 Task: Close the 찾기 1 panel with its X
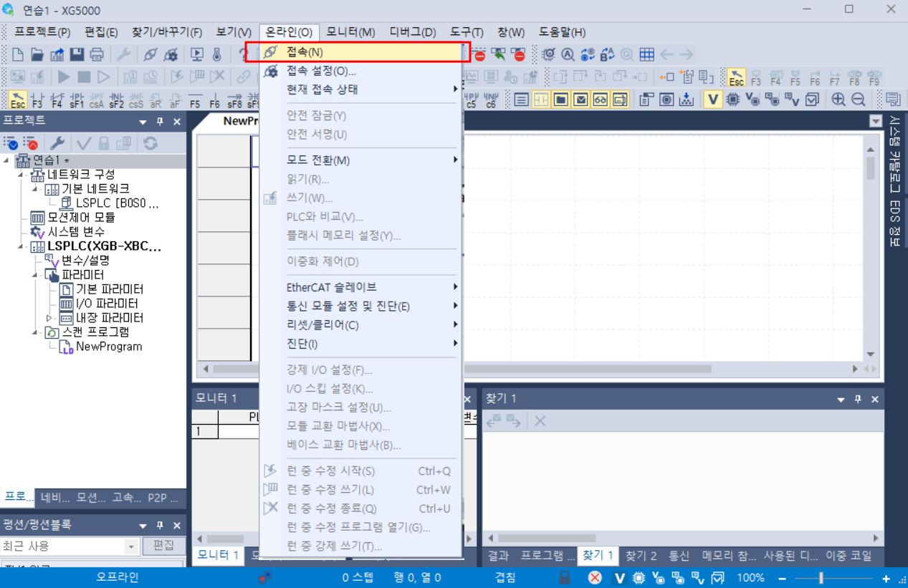[874, 399]
